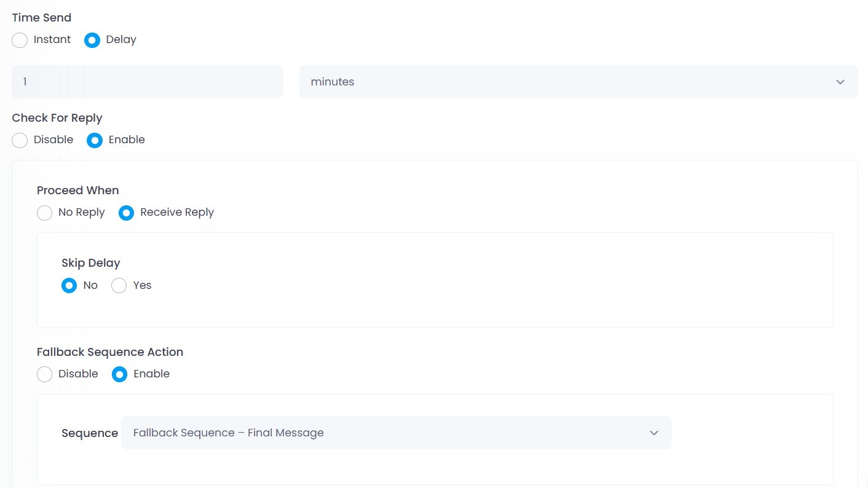
Task: Click the Skip Delay label
Action: coord(91,263)
